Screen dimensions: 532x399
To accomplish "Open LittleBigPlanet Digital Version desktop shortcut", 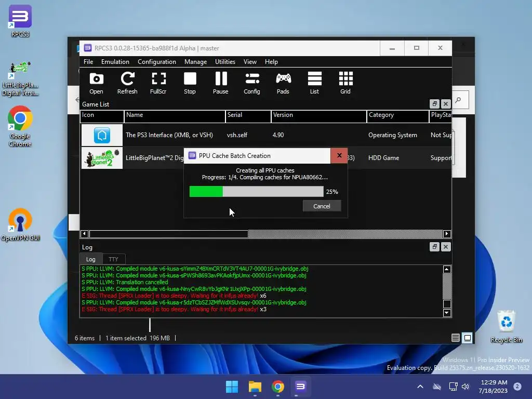I will tap(20, 79).
